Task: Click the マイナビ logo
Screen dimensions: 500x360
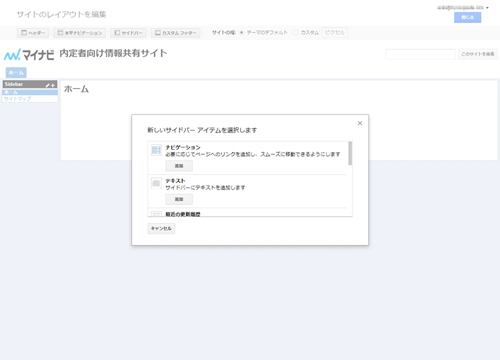Action: (x=29, y=55)
